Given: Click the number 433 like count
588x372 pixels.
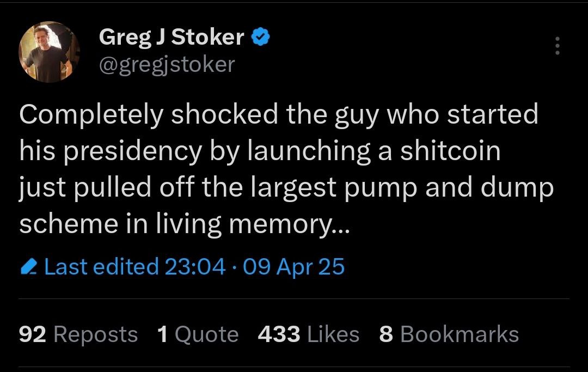Looking at the screenshot, I should [x=279, y=334].
